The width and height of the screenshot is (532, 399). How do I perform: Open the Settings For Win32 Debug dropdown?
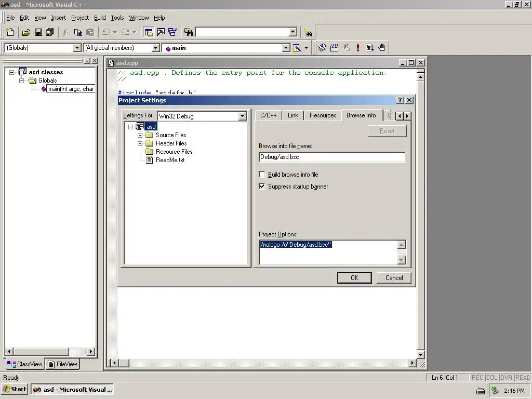click(x=242, y=116)
